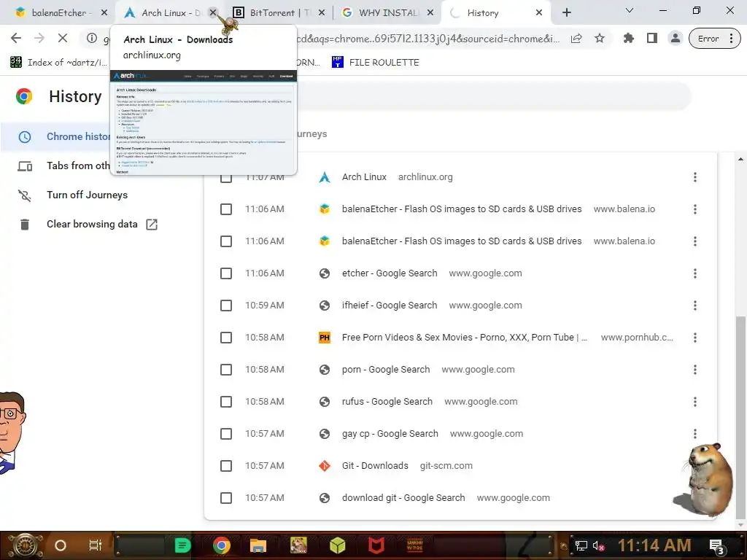This screenshot has height=560, width=747.
Task: Go back with the browser back arrow
Action: 16,38
